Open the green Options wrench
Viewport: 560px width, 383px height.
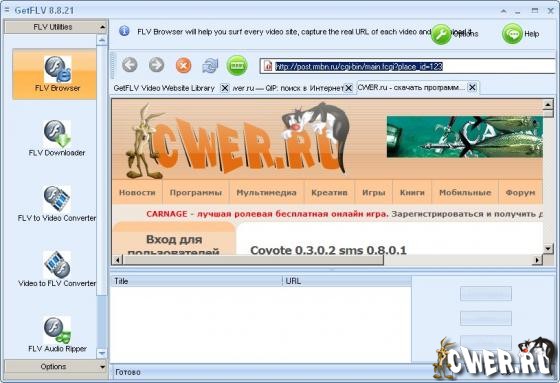(441, 34)
